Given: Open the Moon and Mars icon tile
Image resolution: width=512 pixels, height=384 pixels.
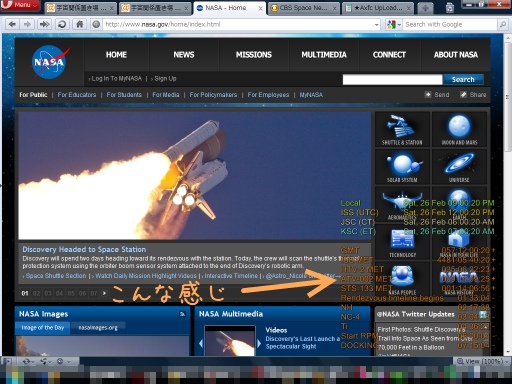Looking at the screenshot, I should (x=459, y=129).
